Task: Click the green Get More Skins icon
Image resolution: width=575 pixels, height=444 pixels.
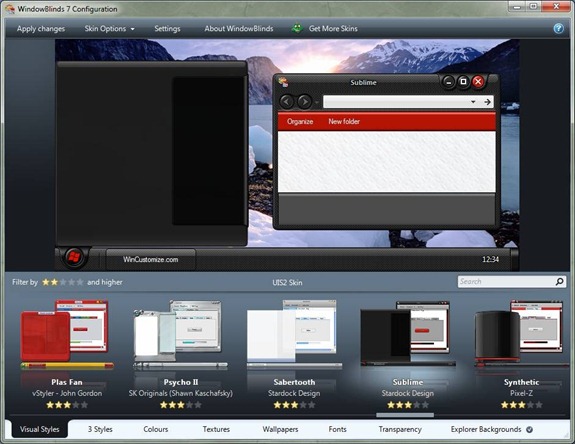Action: [297, 28]
